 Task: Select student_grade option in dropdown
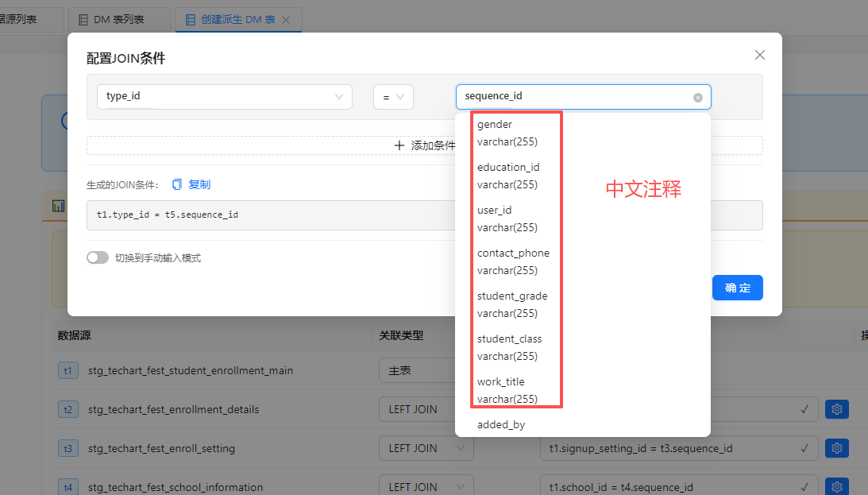[x=512, y=304]
